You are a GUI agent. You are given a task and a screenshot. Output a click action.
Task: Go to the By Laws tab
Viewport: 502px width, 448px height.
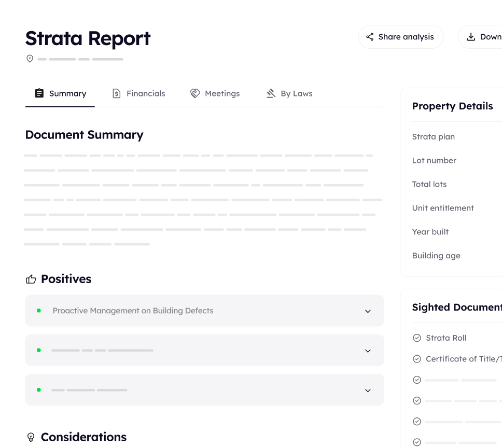click(x=289, y=93)
